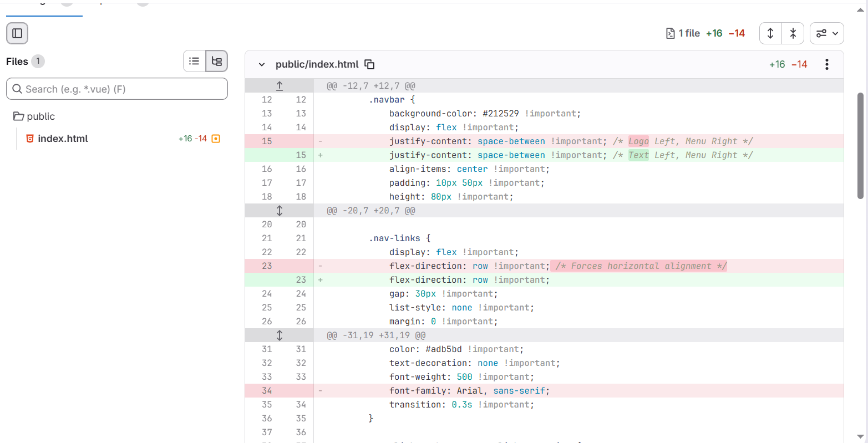Click the .navbar { line
This screenshot has height=443, width=868.
[x=544, y=100]
